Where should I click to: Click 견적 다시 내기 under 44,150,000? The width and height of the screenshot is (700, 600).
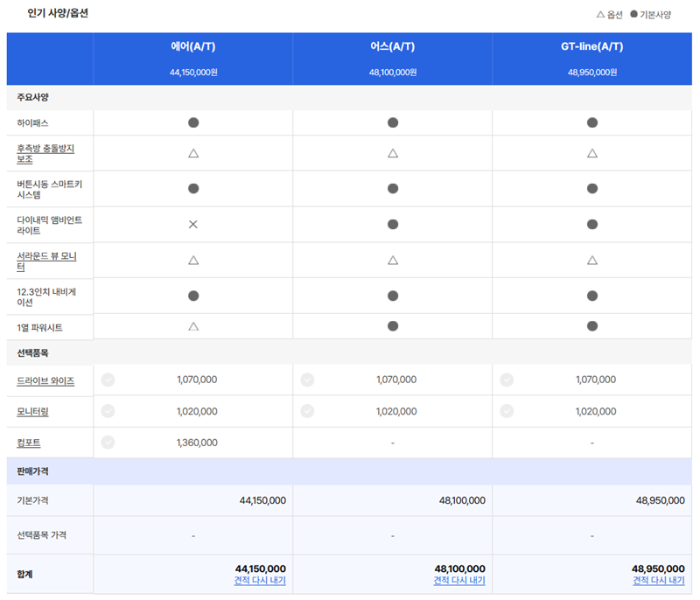click(260, 581)
